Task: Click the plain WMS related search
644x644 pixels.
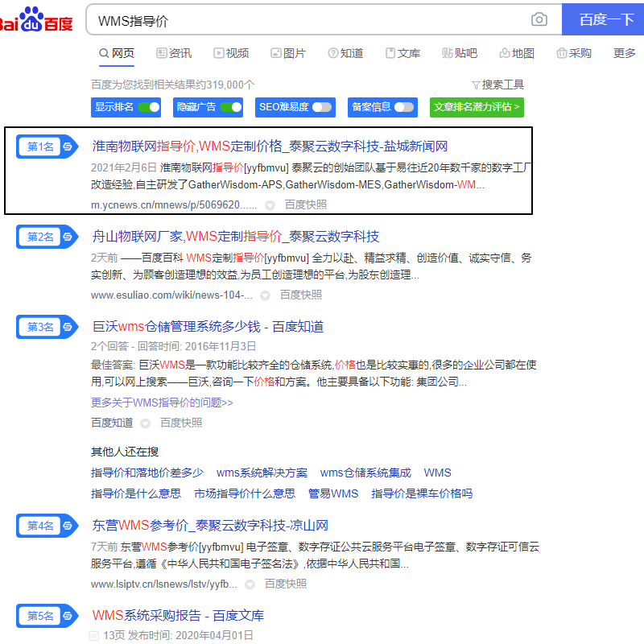Action: [x=437, y=473]
